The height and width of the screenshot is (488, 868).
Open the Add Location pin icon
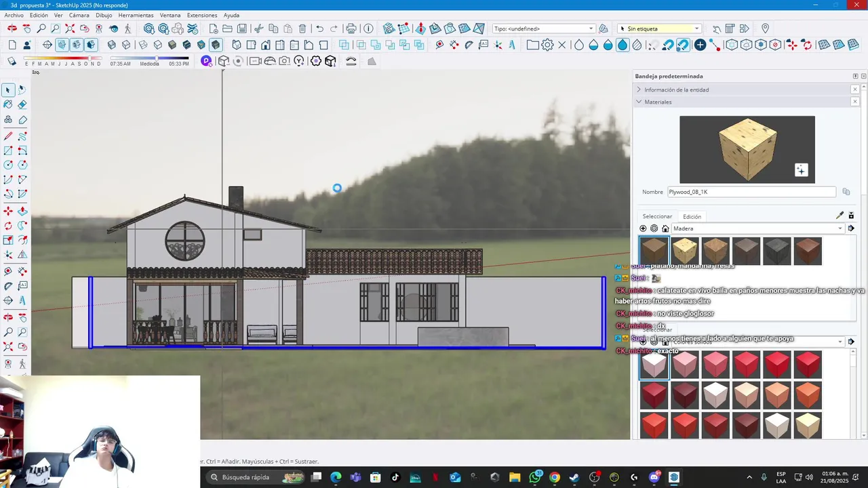coord(765,28)
